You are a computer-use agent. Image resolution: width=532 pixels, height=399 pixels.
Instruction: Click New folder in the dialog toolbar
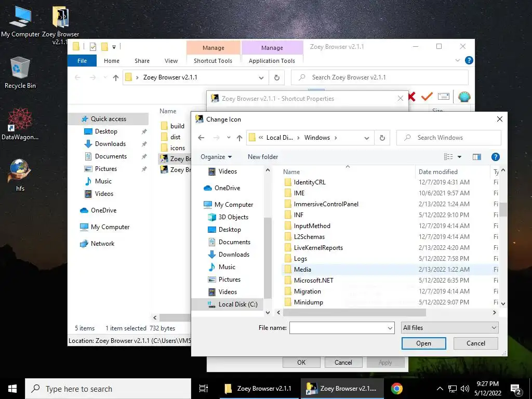263,157
